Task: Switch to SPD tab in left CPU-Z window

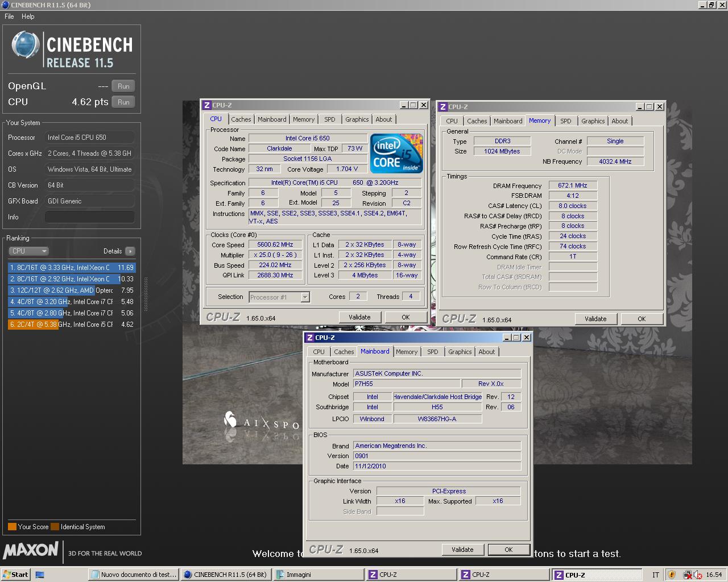Action: tap(330, 119)
